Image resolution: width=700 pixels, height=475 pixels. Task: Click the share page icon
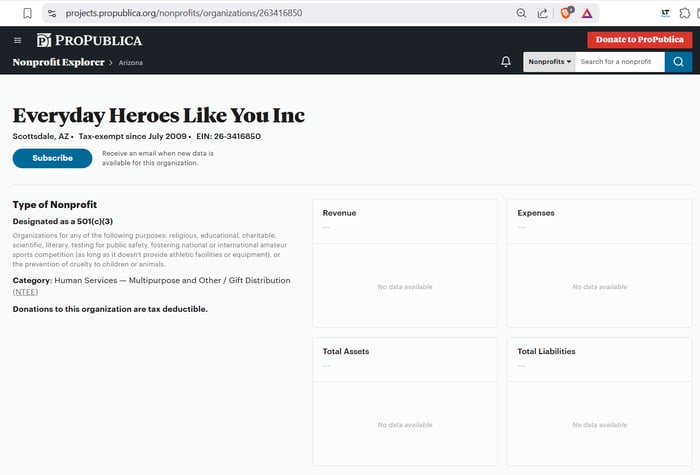pos(543,13)
